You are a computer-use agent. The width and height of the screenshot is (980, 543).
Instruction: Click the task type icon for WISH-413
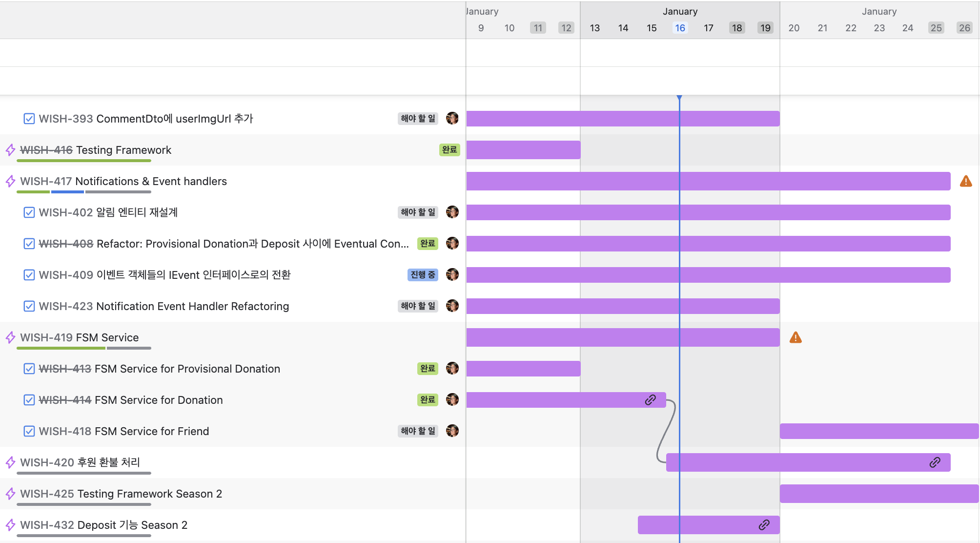29,369
